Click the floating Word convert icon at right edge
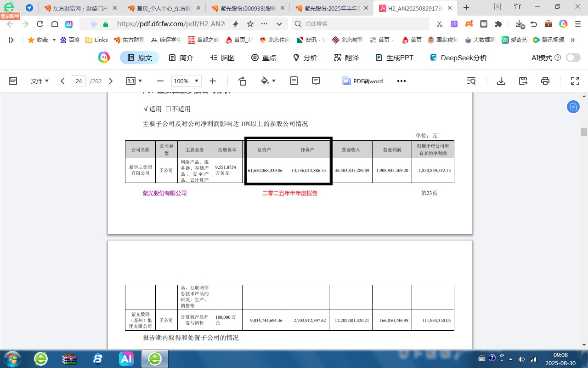Viewport: 588px width, 368px height. (x=573, y=107)
